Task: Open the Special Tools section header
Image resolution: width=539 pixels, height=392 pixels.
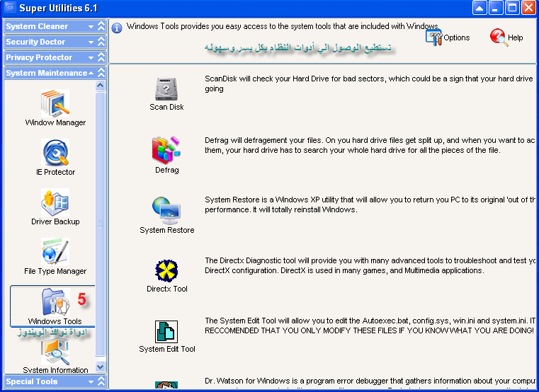Action: tap(55, 381)
